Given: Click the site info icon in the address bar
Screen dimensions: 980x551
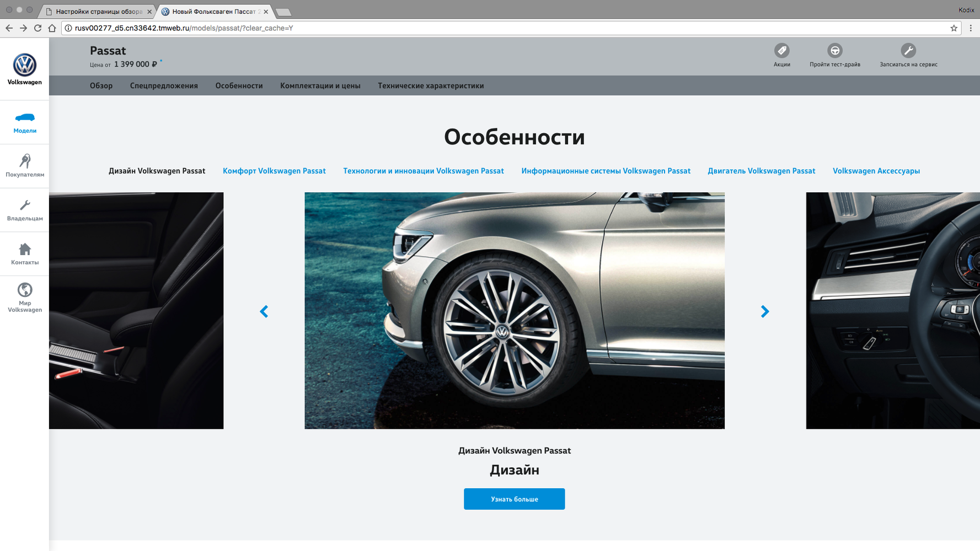Looking at the screenshot, I should (68, 28).
